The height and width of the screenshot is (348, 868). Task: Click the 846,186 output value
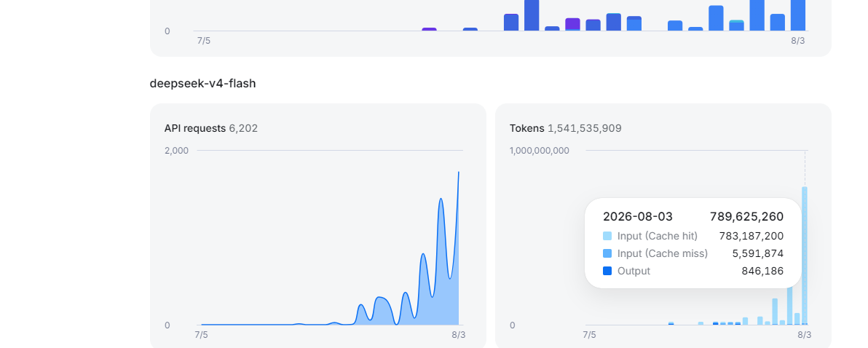(763, 271)
